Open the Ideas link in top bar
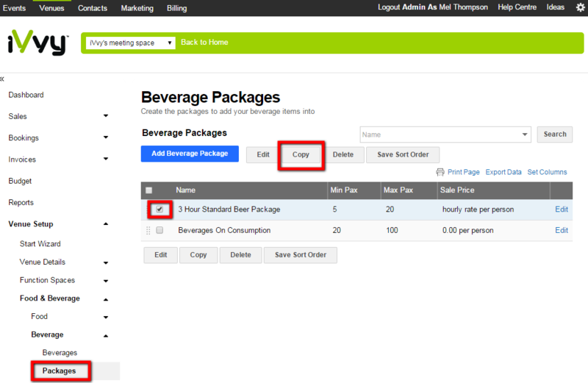The width and height of the screenshot is (588, 383). [556, 7]
